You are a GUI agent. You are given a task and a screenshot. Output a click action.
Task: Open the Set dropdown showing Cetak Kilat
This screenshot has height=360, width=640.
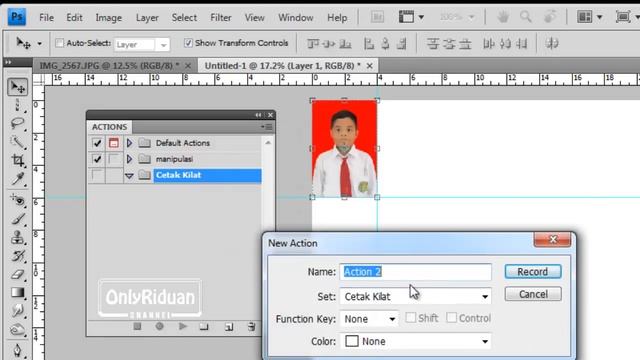416,296
